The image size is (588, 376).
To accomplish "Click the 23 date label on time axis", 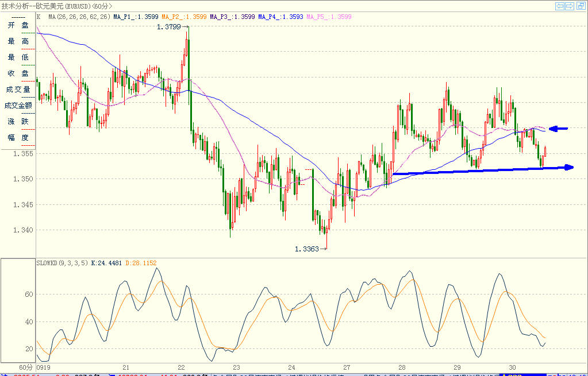I will point(236,368).
